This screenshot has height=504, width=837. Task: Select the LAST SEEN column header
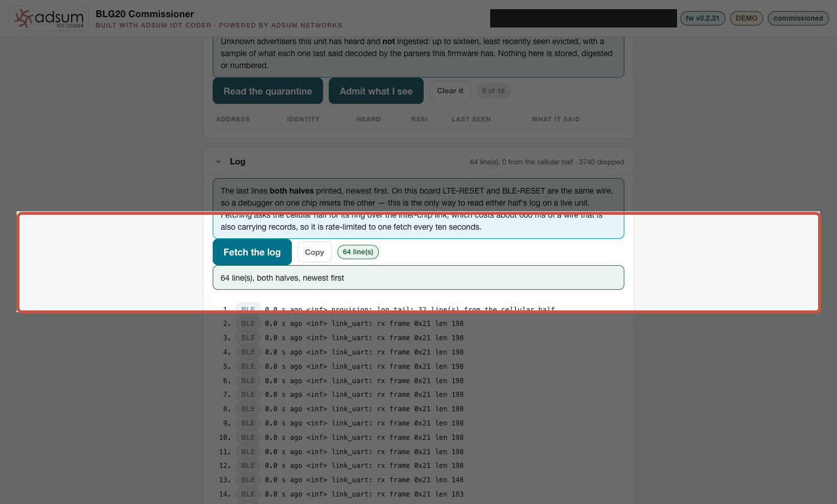[x=471, y=119]
